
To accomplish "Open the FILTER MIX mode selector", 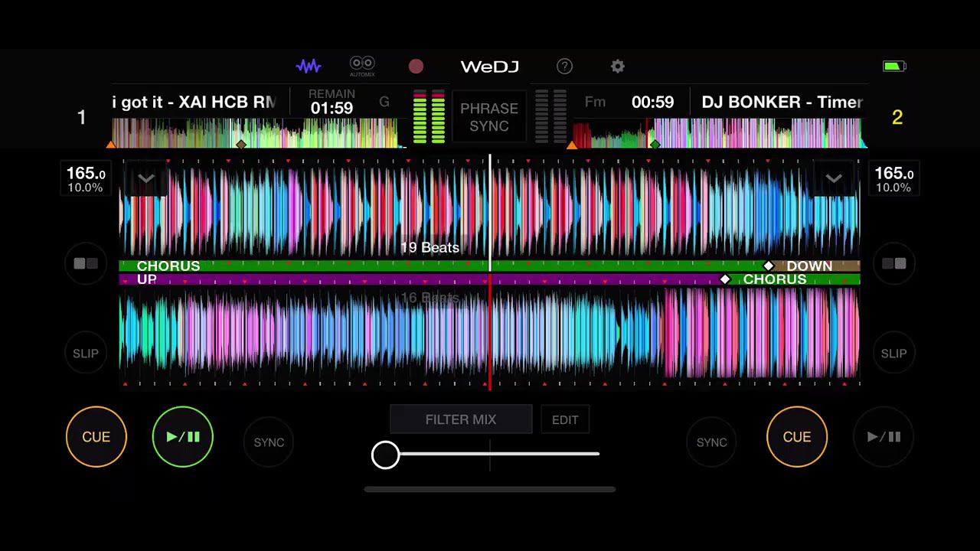I will 461,419.
